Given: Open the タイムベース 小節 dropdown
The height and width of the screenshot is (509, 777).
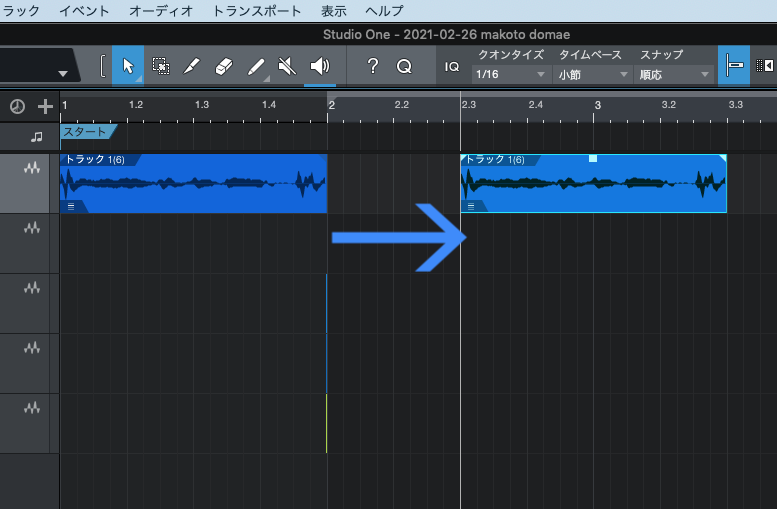Looking at the screenshot, I should (x=593, y=75).
